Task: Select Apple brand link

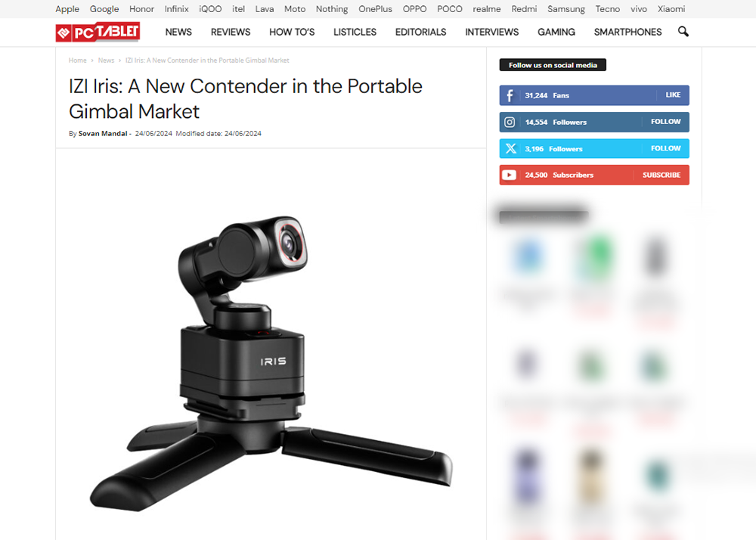Action: click(67, 8)
